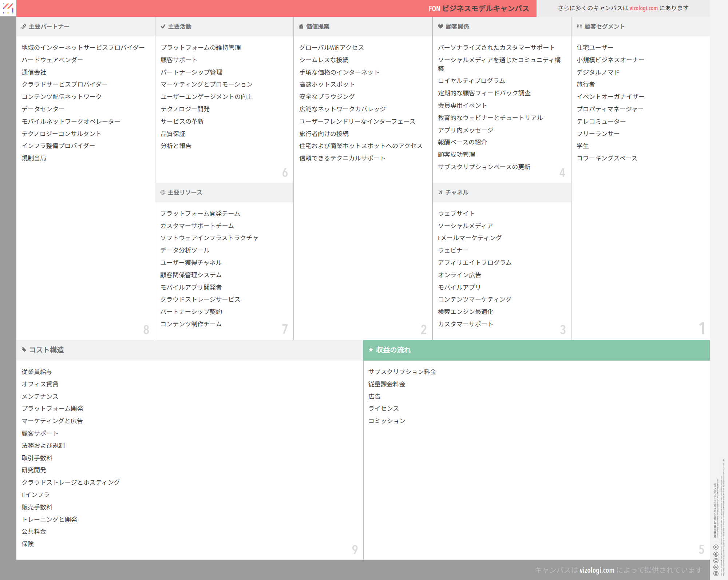This screenshot has width=728, height=580.
Task: Click the Creative Commons license icon
Action: point(716,573)
